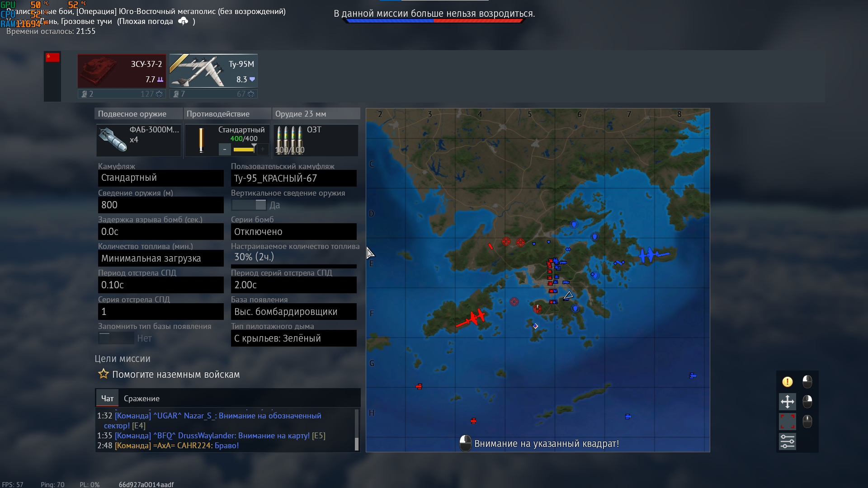The width and height of the screenshot is (868, 488).
Task: Toggle Вертикальное сведение оружия switch
Action: pyautogui.click(x=249, y=205)
